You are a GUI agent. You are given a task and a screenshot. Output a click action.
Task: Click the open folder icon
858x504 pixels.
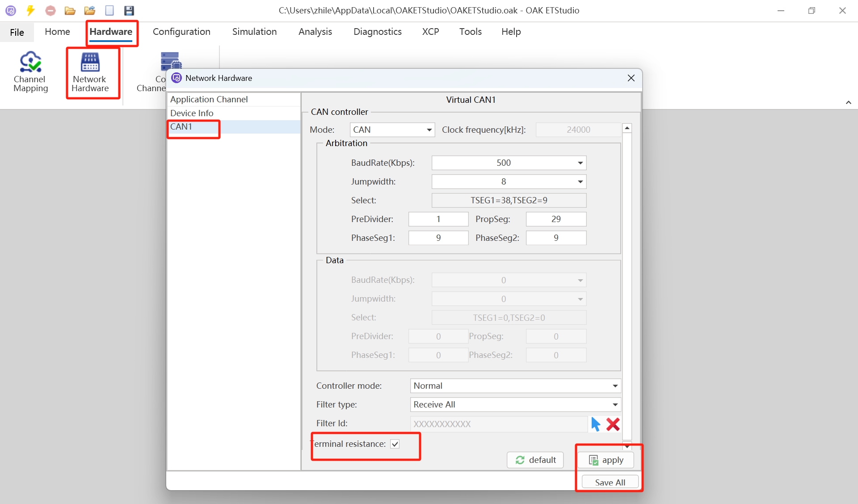[x=70, y=10]
